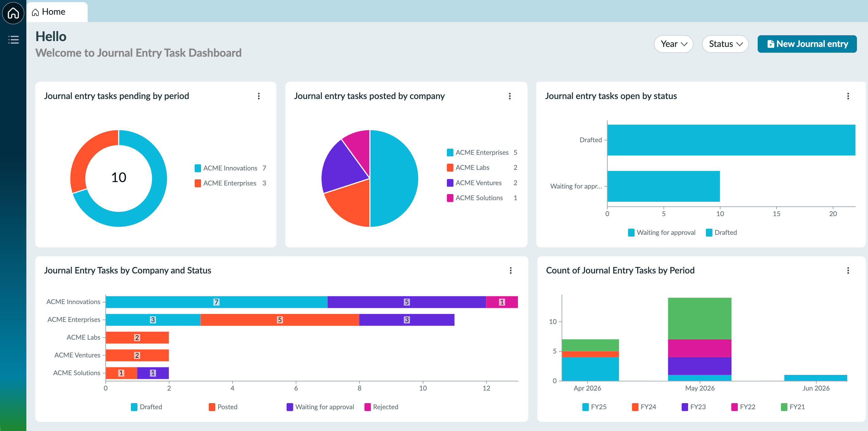The width and height of the screenshot is (868, 431).
Task: Click ACME Solutions Posted segment labeled 1
Action: click(121, 373)
